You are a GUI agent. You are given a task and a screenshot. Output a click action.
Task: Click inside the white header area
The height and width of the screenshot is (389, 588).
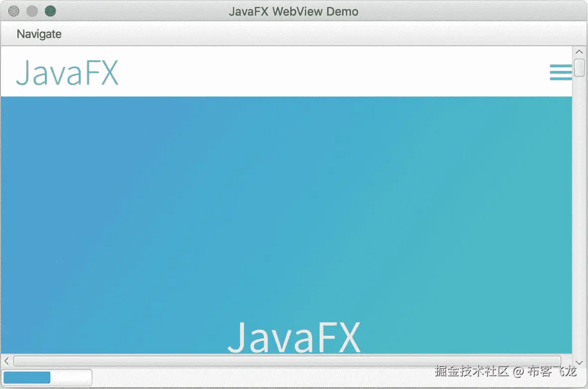(x=299, y=72)
